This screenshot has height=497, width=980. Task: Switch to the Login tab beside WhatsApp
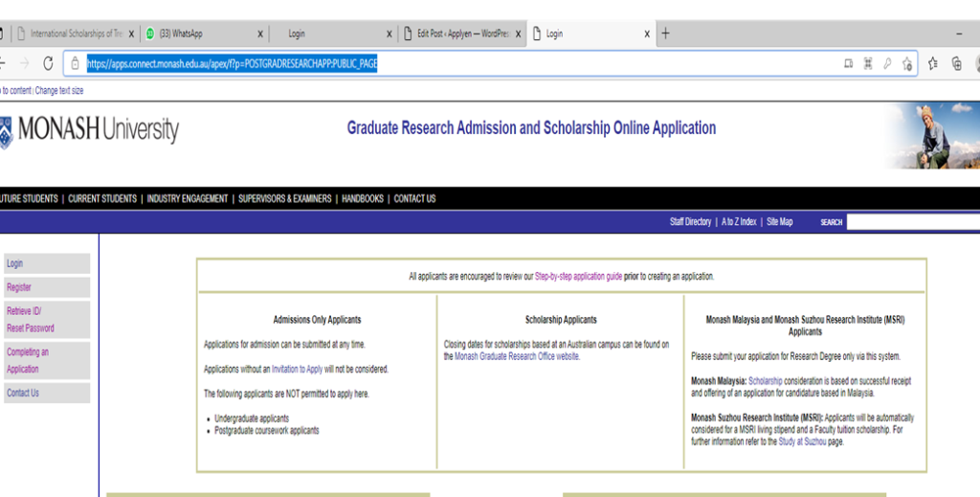pos(332,34)
